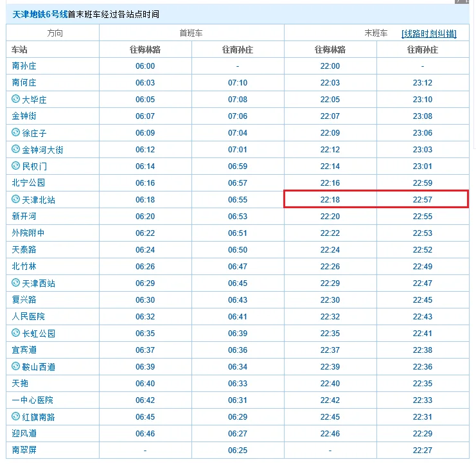The height and width of the screenshot is (464, 476).
Task: Select station name 红旗南路
Action: [39, 417]
